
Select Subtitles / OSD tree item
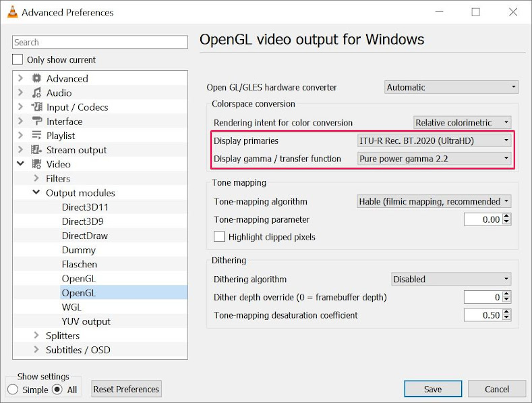(x=78, y=350)
